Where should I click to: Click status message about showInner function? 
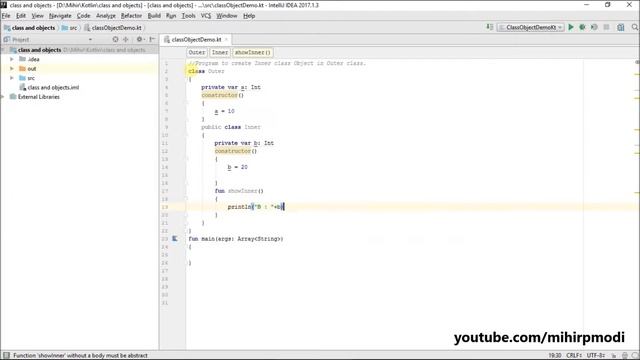80,356
